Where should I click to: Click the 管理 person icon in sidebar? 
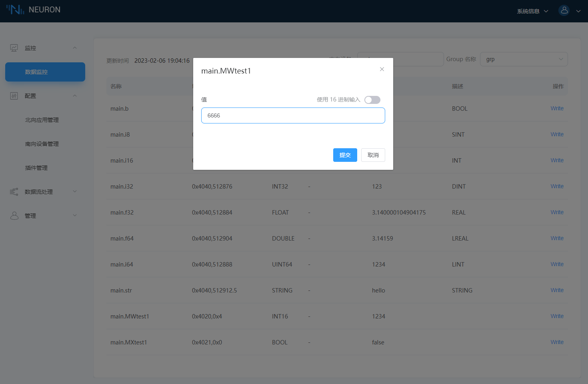pyautogui.click(x=14, y=215)
